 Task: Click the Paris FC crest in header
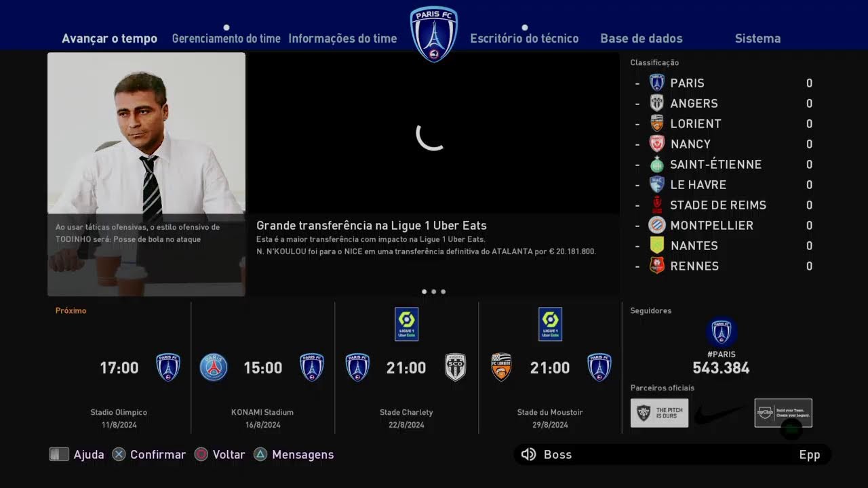coord(434,34)
